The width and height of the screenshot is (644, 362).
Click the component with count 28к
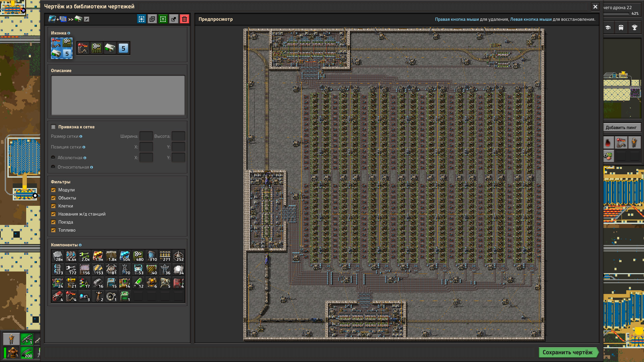[x=58, y=256]
